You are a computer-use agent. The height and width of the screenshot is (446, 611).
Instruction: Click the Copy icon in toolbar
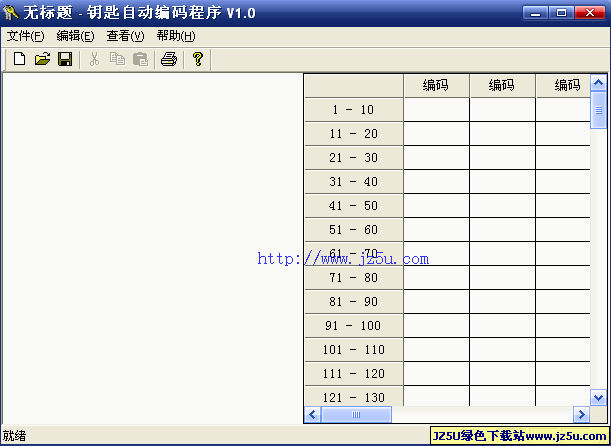(117, 59)
